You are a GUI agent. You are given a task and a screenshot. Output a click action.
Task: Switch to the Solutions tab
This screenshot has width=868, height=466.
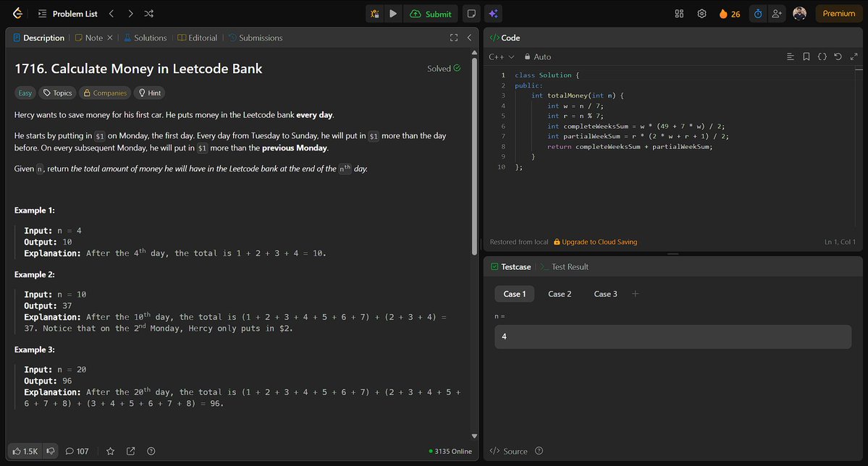tap(145, 38)
